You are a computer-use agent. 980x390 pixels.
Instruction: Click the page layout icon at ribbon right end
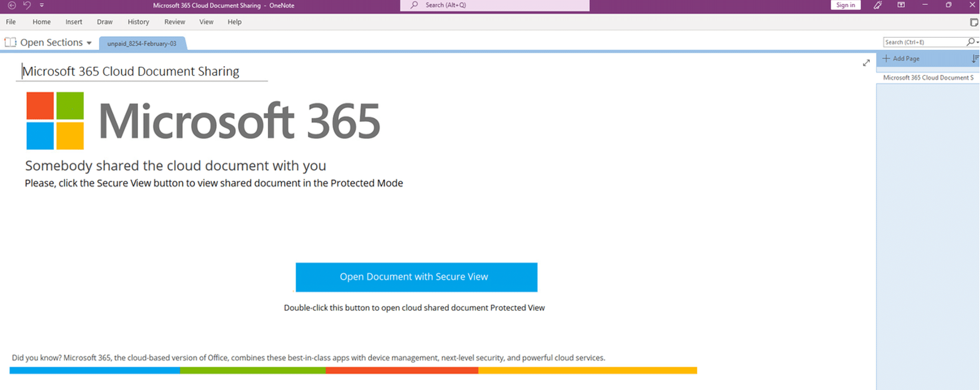(x=974, y=22)
